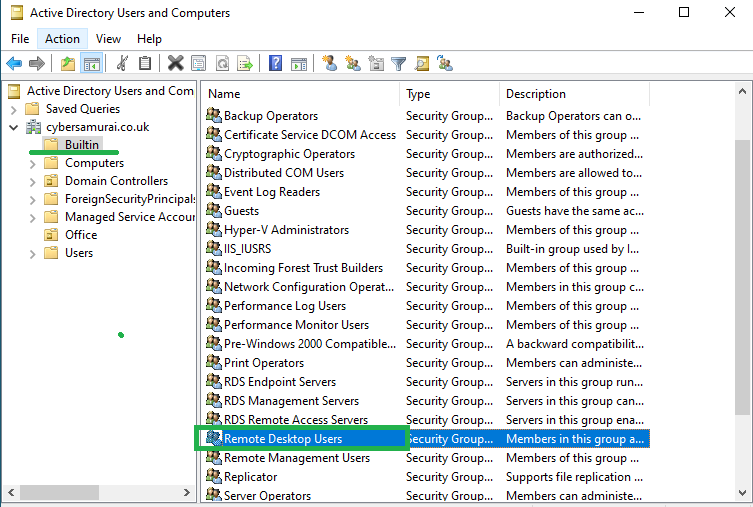Click the Filter funnel icon
This screenshot has height=507, width=753.
(x=399, y=64)
